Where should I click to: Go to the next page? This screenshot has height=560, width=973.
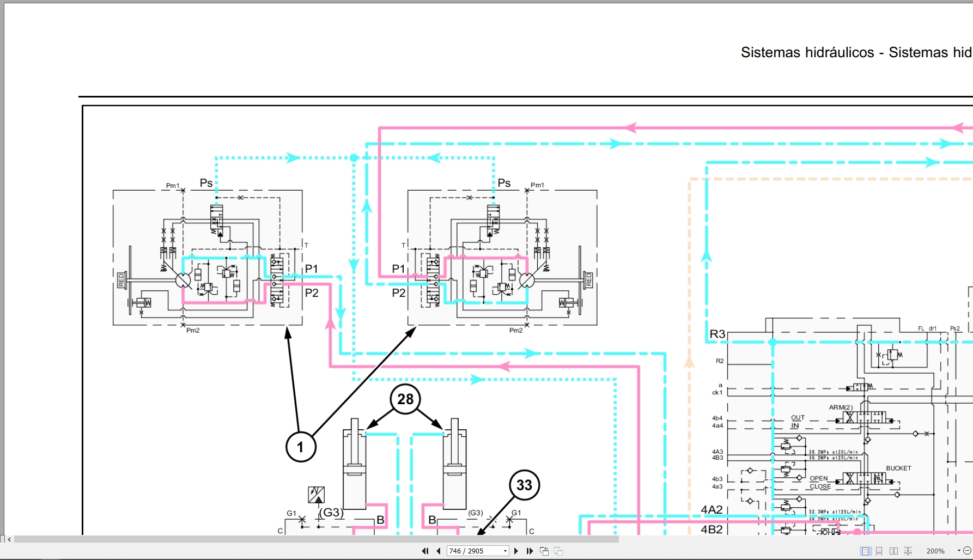[x=516, y=551]
